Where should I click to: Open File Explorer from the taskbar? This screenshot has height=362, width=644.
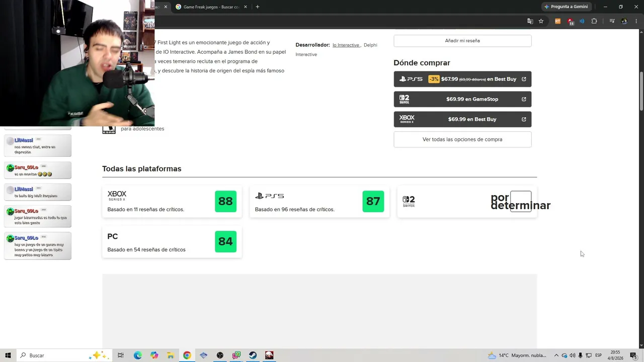[171, 355]
